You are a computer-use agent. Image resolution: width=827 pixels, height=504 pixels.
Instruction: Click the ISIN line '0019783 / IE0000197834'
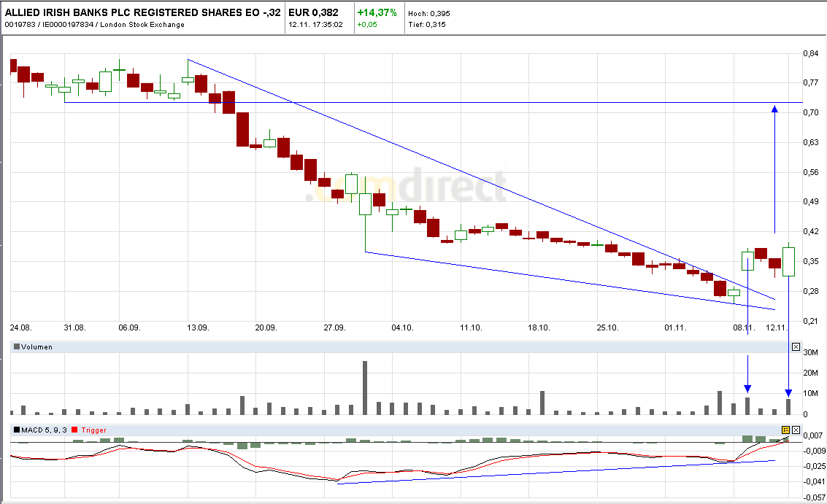coord(49,24)
